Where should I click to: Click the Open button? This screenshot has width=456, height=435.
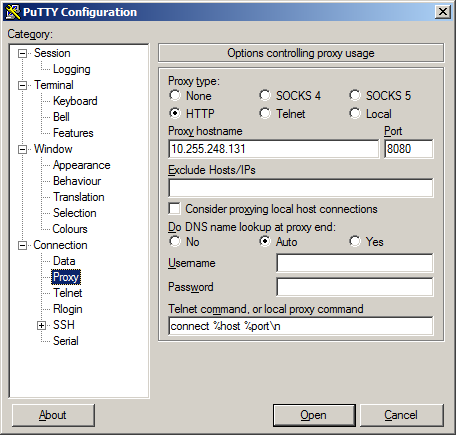tap(314, 415)
